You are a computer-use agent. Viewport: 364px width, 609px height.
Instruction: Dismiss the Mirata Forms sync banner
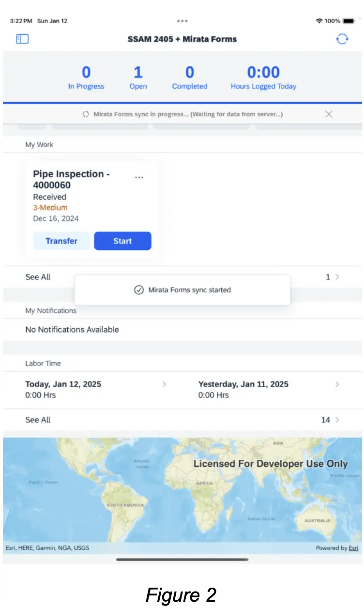point(329,114)
